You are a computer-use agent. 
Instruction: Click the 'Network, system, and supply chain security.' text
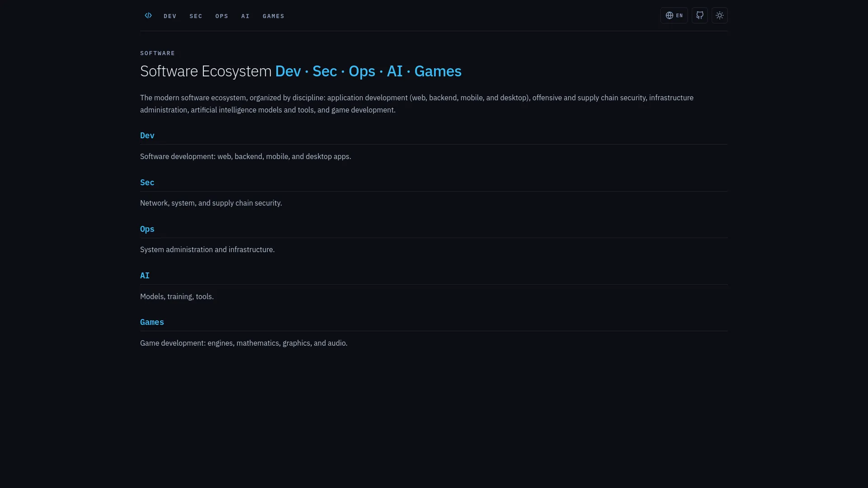(x=211, y=203)
